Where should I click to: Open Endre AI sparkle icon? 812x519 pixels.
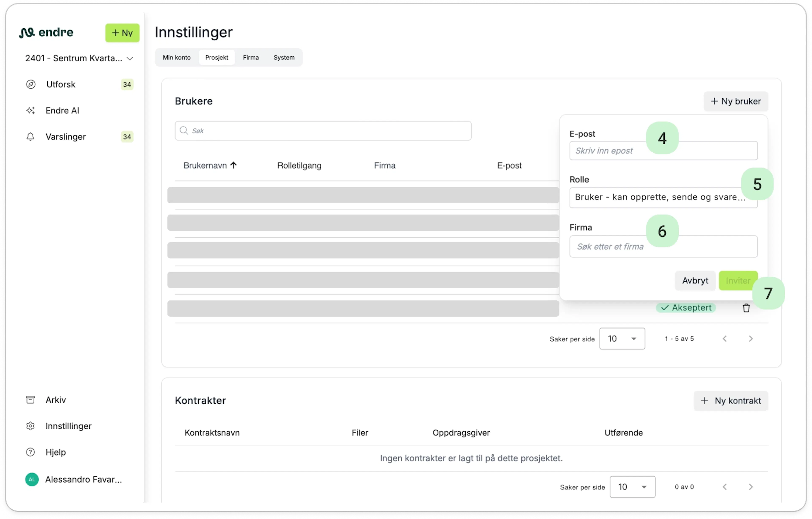click(x=31, y=111)
